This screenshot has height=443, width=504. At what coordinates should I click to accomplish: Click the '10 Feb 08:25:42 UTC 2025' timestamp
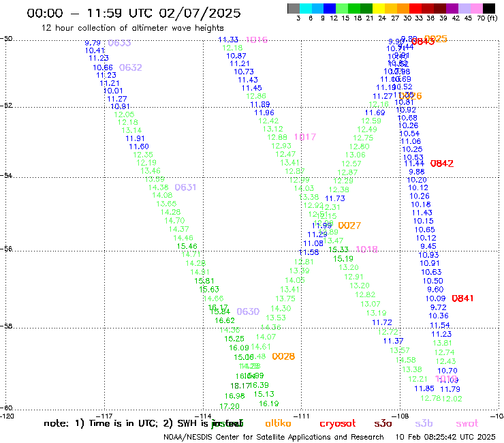(x=445, y=437)
